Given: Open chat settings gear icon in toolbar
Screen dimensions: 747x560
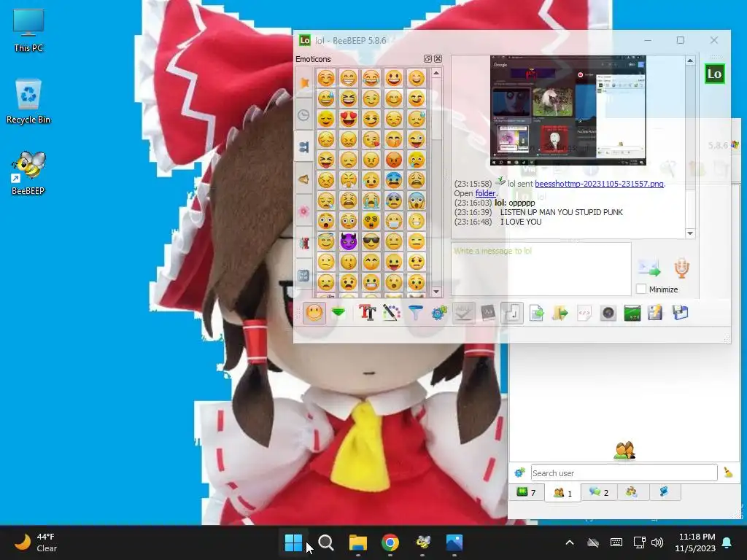Looking at the screenshot, I should coord(439,313).
